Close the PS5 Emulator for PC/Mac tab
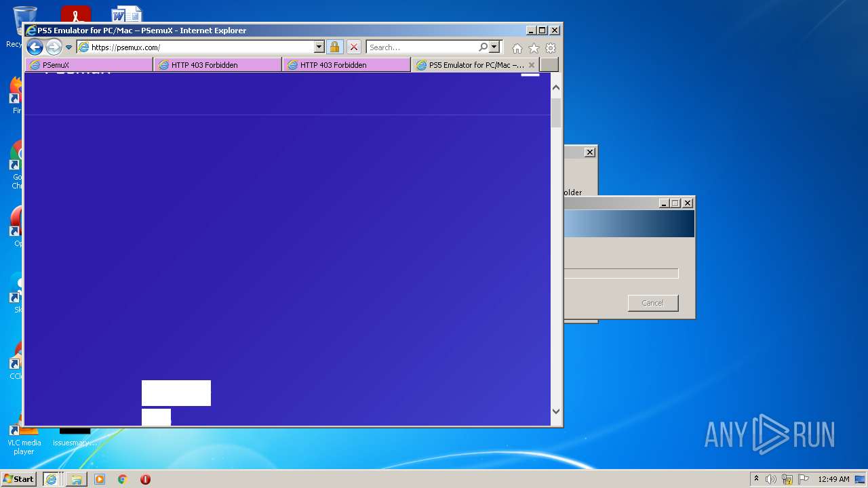 532,65
